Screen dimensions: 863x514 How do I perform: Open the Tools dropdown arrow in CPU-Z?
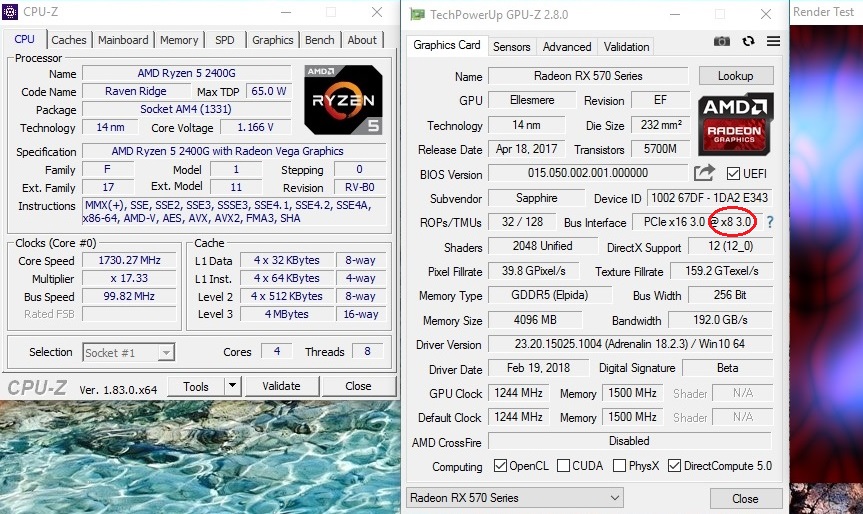[x=232, y=386]
